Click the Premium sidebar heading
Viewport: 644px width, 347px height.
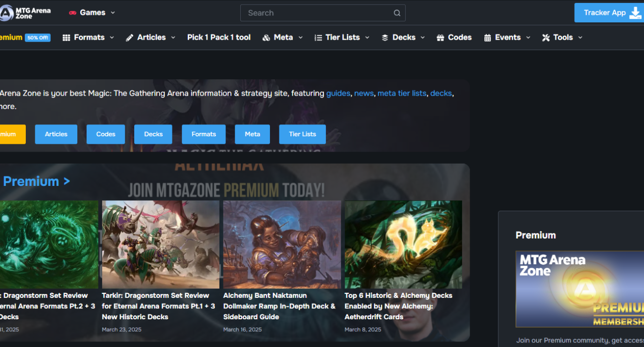pos(536,235)
